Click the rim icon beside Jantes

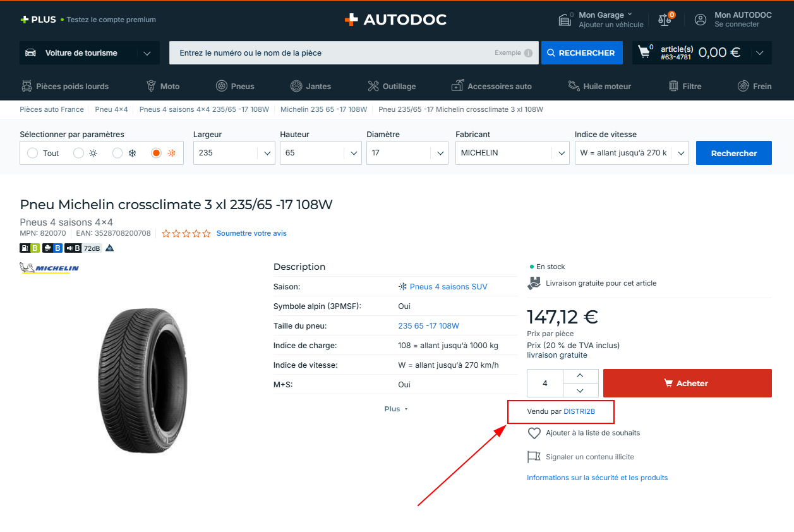pos(296,86)
